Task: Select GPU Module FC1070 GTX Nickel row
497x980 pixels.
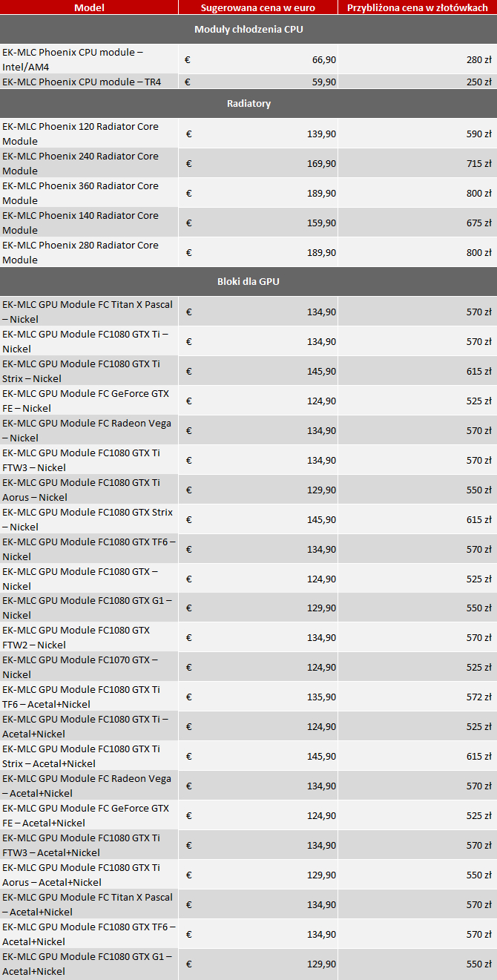Action: click(249, 667)
